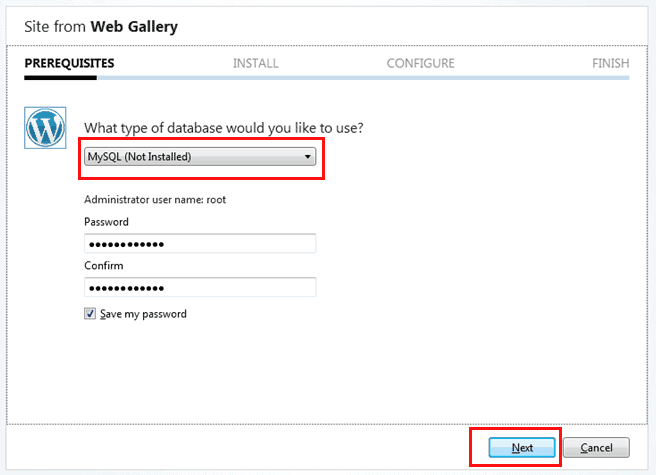656x475 pixels.
Task: Select the INSTALL step tab
Action: click(x=256, y=63)
